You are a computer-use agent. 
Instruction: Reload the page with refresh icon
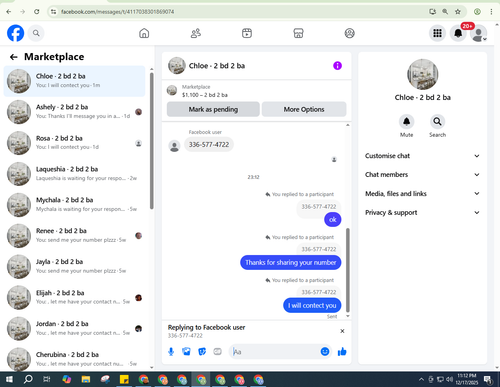37,12
